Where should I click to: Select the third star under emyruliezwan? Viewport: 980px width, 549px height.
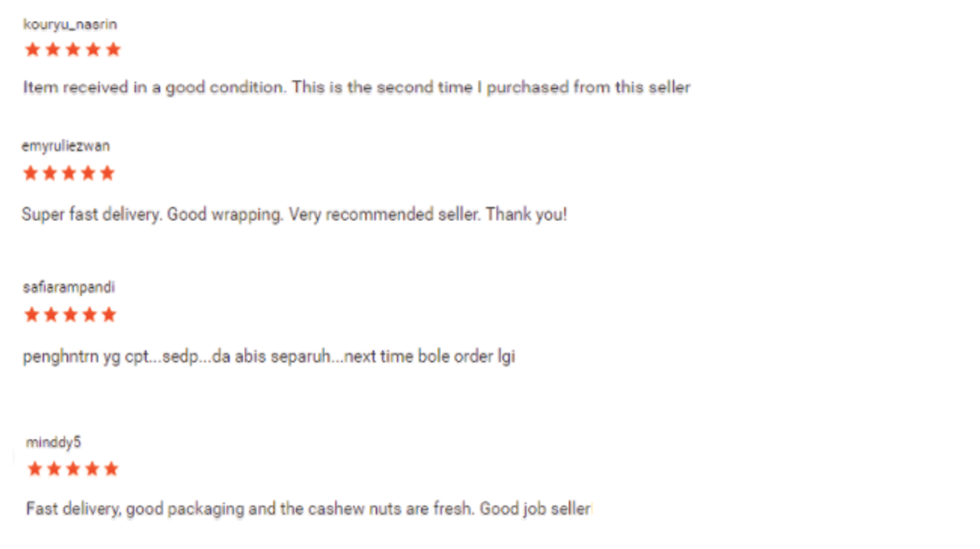coord(69,173)
